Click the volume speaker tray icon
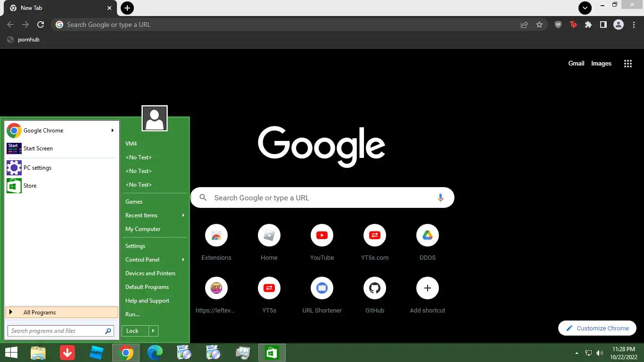 click(x=600, y=353)
